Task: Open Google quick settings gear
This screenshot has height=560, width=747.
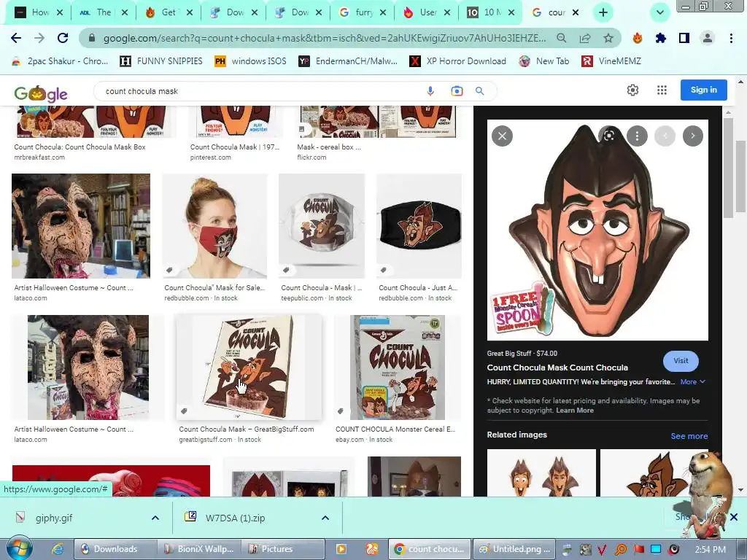Action: pyautogui.click(x=632, y=90)
